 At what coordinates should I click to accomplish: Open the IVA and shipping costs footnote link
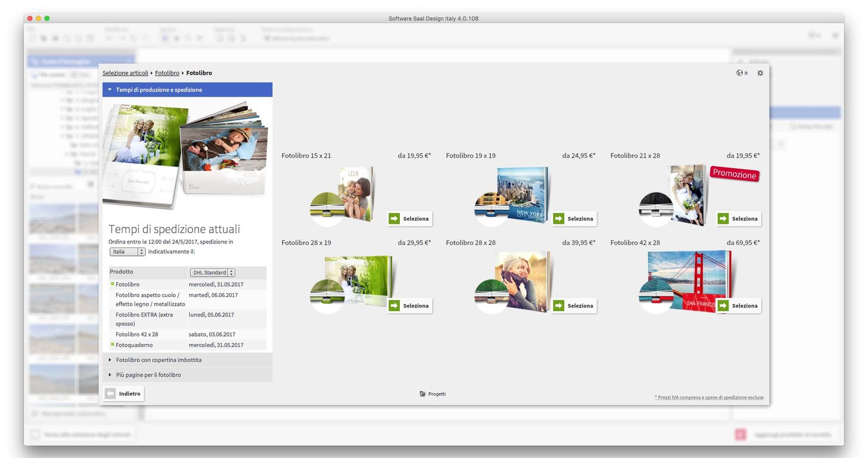click(709, 397)
